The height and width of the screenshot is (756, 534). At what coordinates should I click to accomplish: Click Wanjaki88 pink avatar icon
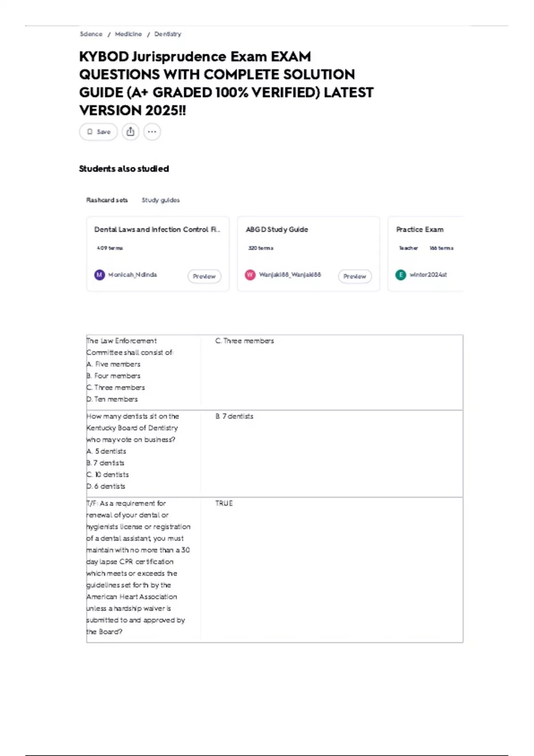pyautogui.click(x=250, y=275)
